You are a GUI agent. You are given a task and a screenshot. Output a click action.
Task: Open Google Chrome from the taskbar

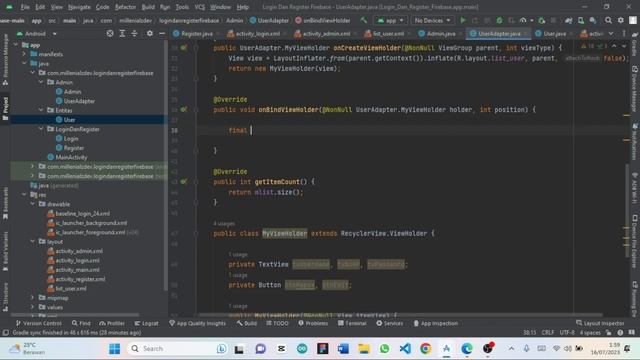(x=425, y=349)
